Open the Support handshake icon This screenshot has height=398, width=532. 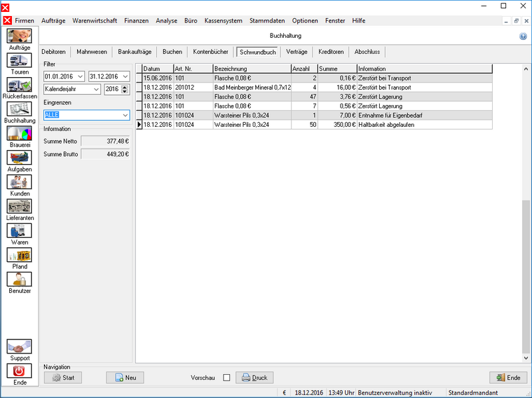tap(19, 346)
